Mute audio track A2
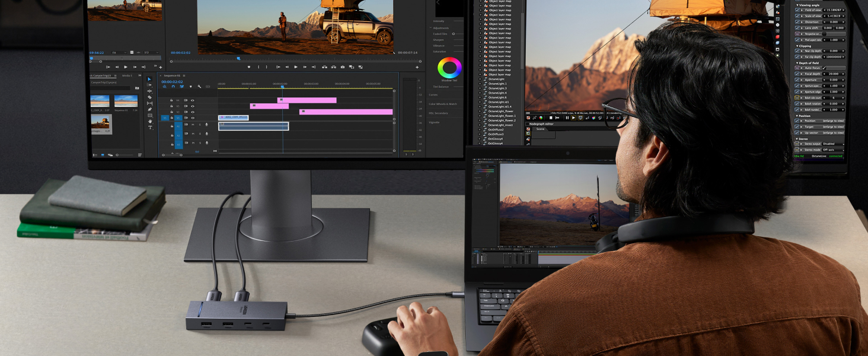The height and width of the screenshot is (356, 868). coord(193,134)
